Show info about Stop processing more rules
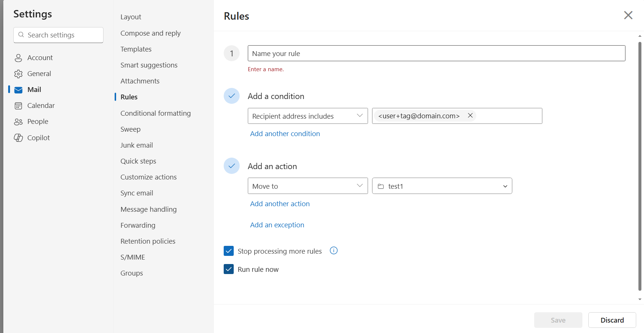 [334, 251]
